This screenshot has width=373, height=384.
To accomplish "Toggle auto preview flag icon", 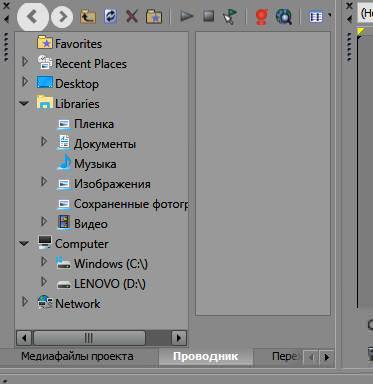I will click(230, 16).
